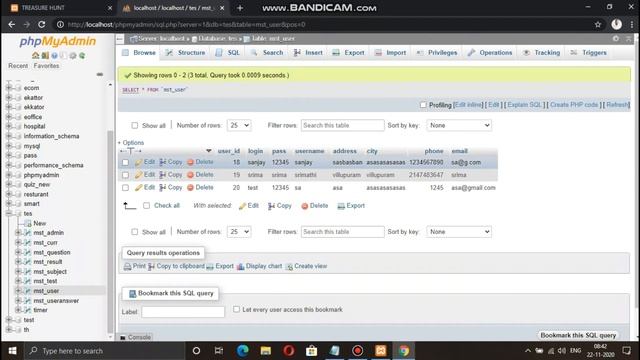Viewport: 640px width, 360px height.
Task: Click the page settings gear icon
Action: click(x=616, y=38)
